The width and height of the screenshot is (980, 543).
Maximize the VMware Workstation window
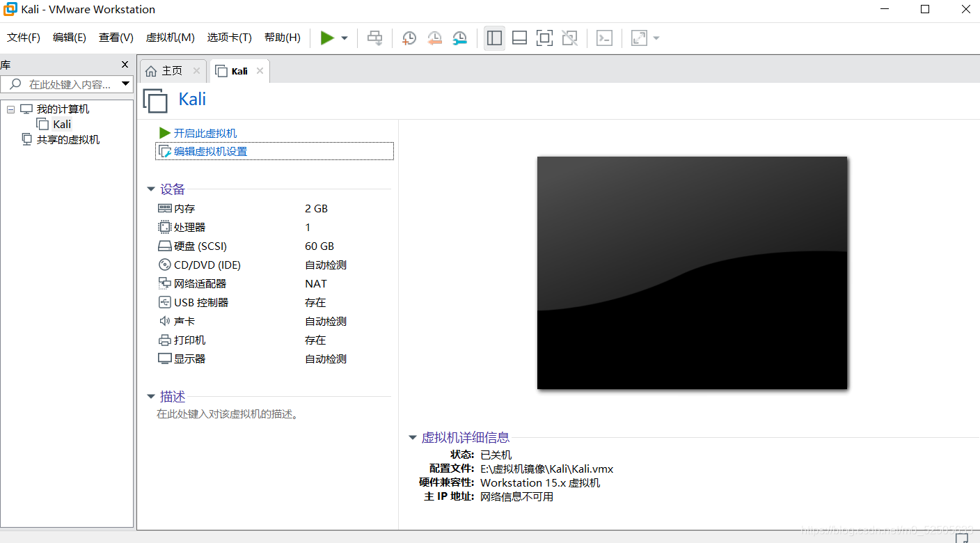point(925,9)
